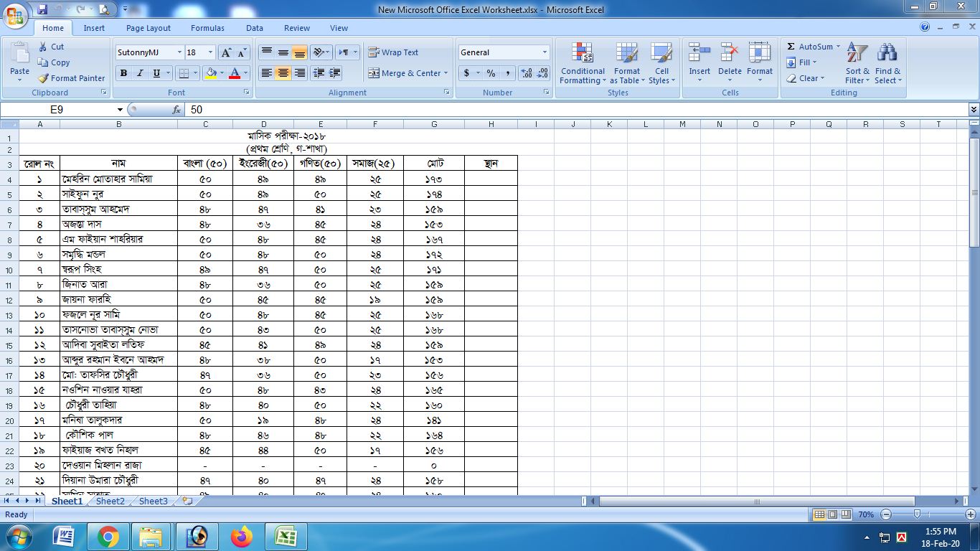Open the font name dropdown SutonnyMJ
This screenshot has height=551, width=980.
179,52
